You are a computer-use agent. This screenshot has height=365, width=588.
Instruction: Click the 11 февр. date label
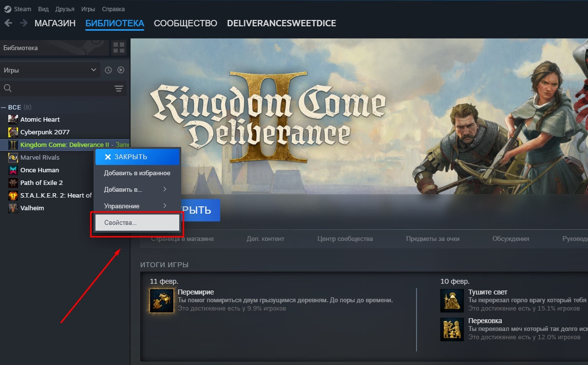[x=164, y=281]
